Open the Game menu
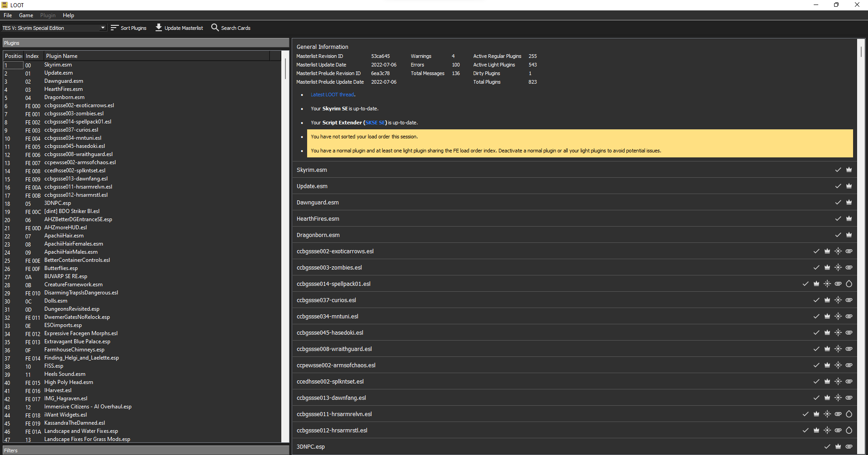This screenshot has height=455, width=868. coord(26,15)
